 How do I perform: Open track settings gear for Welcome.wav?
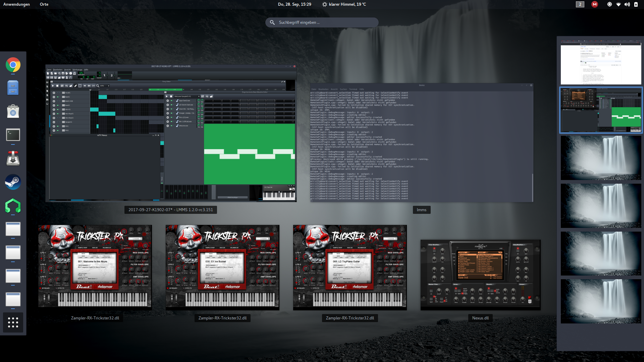(x=168, y=126)
